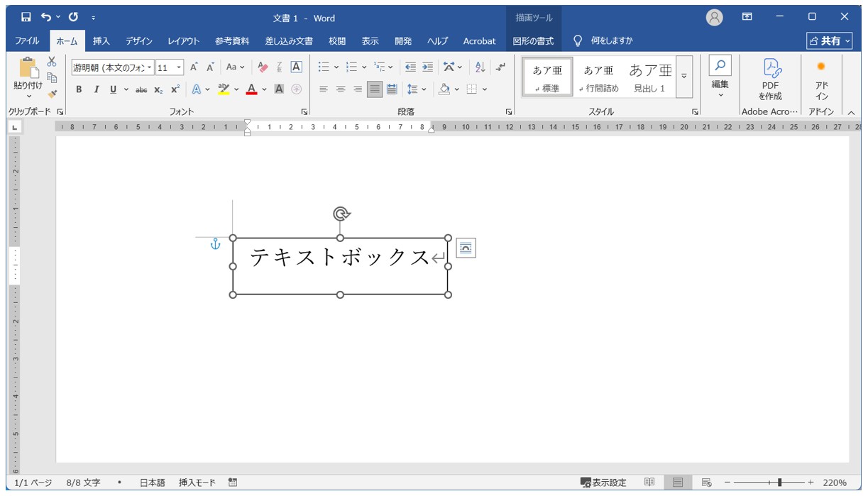Click the Sort A-Z icon
This screenshot has height=496, width=868.
480,67
